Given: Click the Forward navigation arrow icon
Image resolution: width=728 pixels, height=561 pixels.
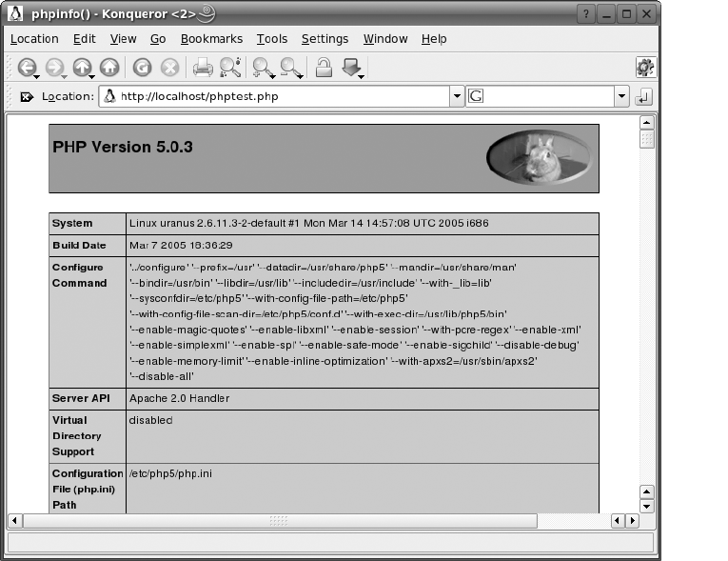Looking at the screenshot, I should tap(54, 68).
